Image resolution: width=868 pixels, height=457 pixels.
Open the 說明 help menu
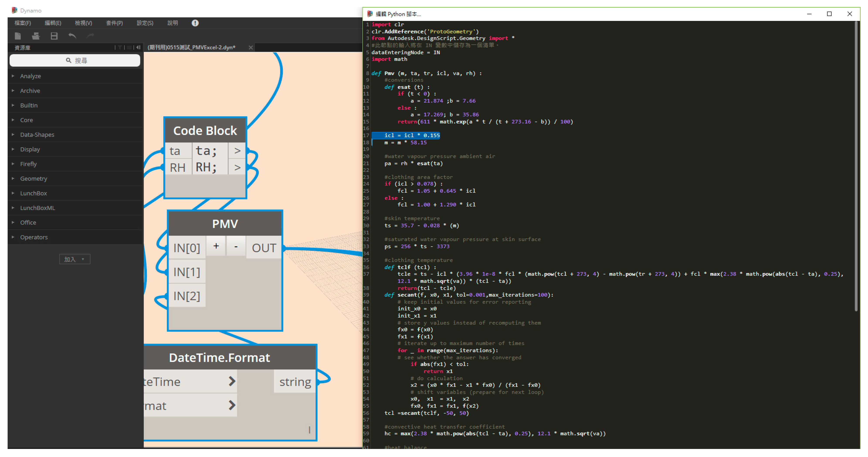pos(173,23)
